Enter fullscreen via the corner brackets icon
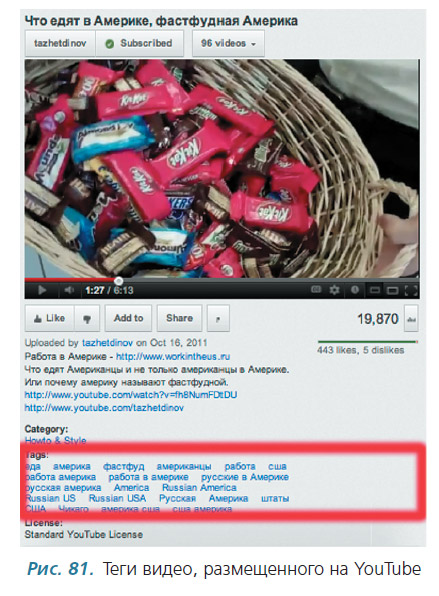The height and width of the screenshot is (596, 439). [x=411, y=290]
